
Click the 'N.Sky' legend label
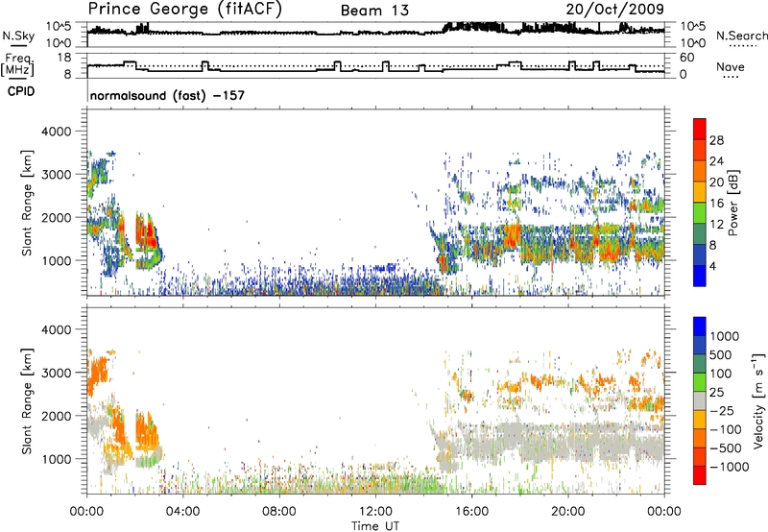pos(18,36)
